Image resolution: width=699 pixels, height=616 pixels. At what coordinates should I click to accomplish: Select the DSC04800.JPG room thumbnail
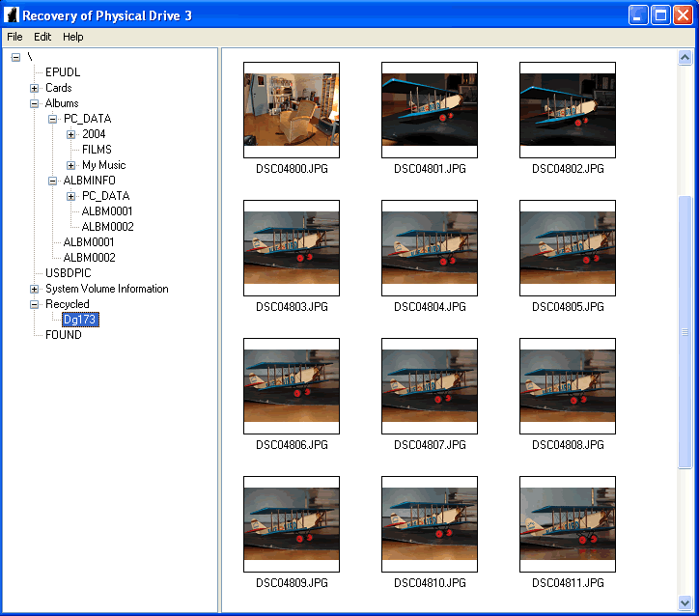pos(292,110)
